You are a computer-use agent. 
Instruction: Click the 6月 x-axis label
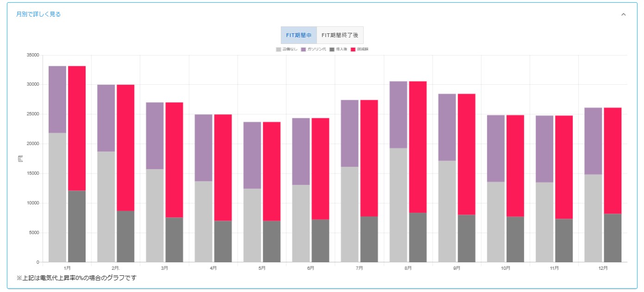pos(310,268)
